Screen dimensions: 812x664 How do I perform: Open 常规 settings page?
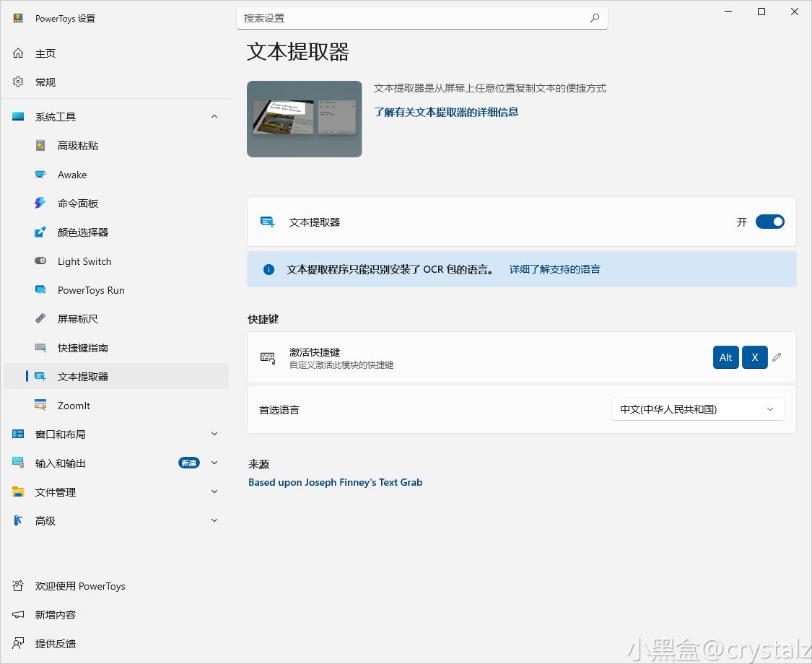tap(116, 82)
